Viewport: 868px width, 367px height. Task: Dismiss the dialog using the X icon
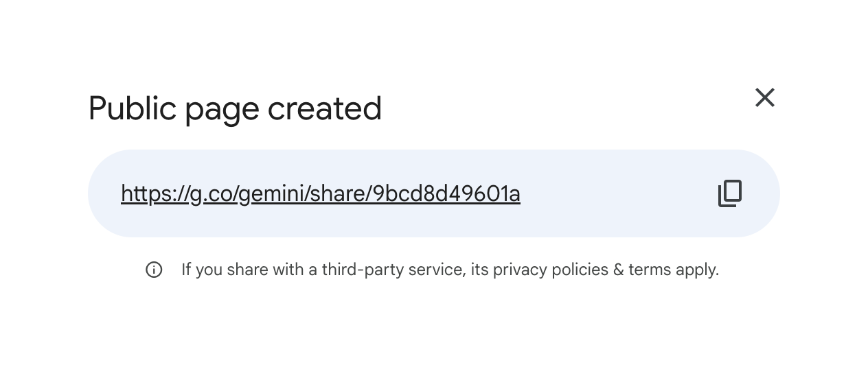click(x=764, y=97)
